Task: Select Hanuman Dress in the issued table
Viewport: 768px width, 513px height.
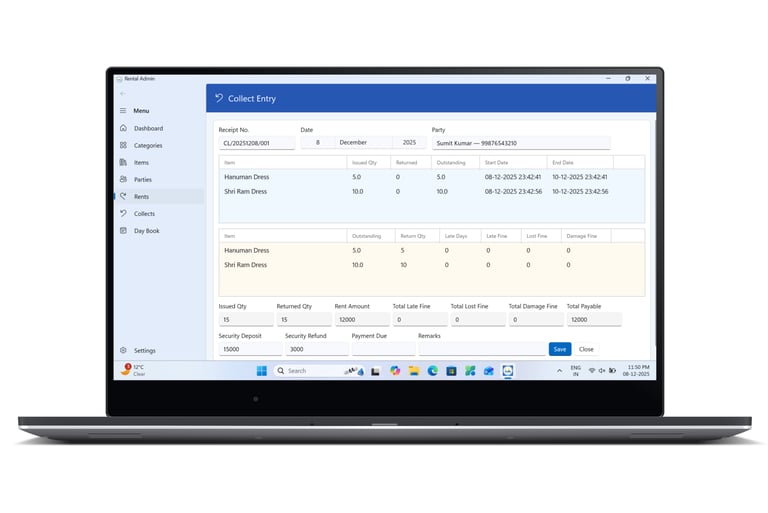Action: click(x=246, y=177)
